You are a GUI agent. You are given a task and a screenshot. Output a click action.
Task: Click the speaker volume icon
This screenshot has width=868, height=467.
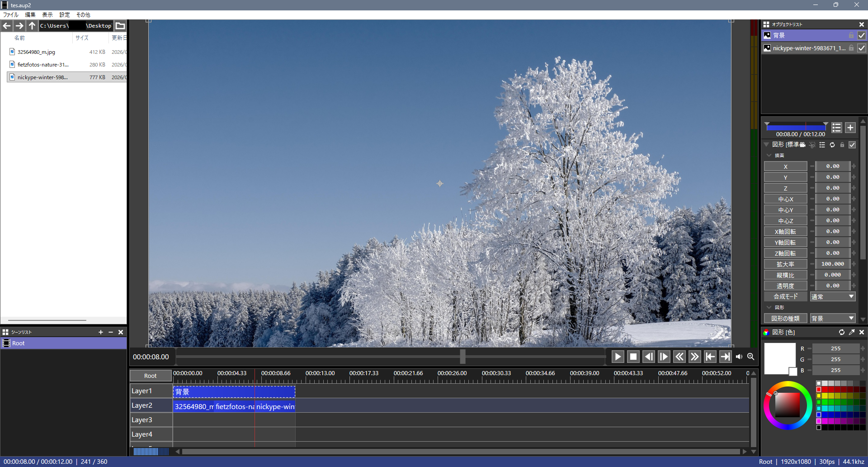coord(739,357)
